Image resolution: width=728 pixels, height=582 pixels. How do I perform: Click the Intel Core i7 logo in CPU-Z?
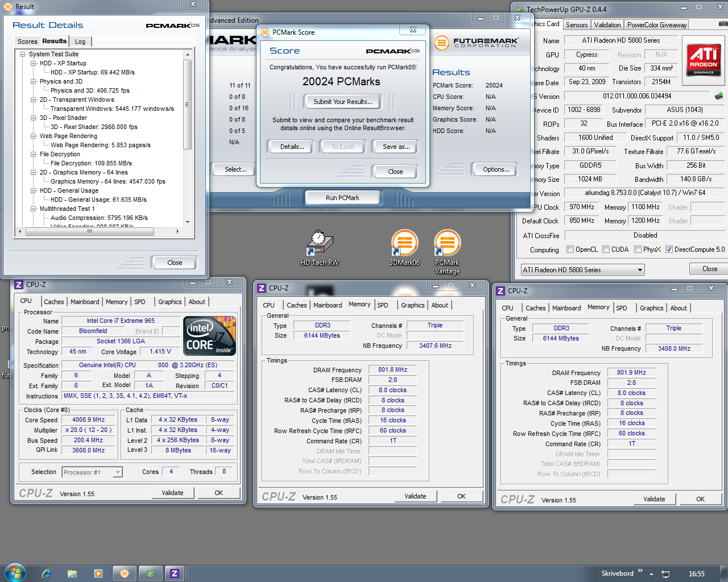click(210, 336)
